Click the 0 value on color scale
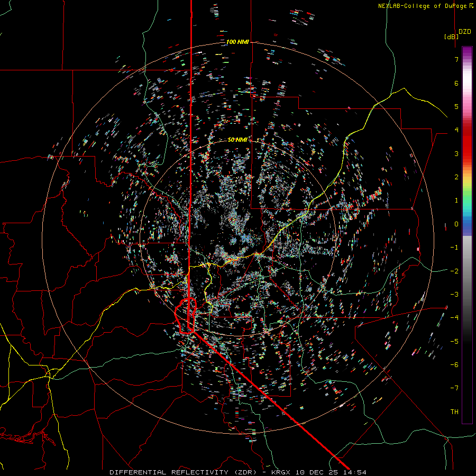Viewport: 476px width, 476px height. point(456,224)
